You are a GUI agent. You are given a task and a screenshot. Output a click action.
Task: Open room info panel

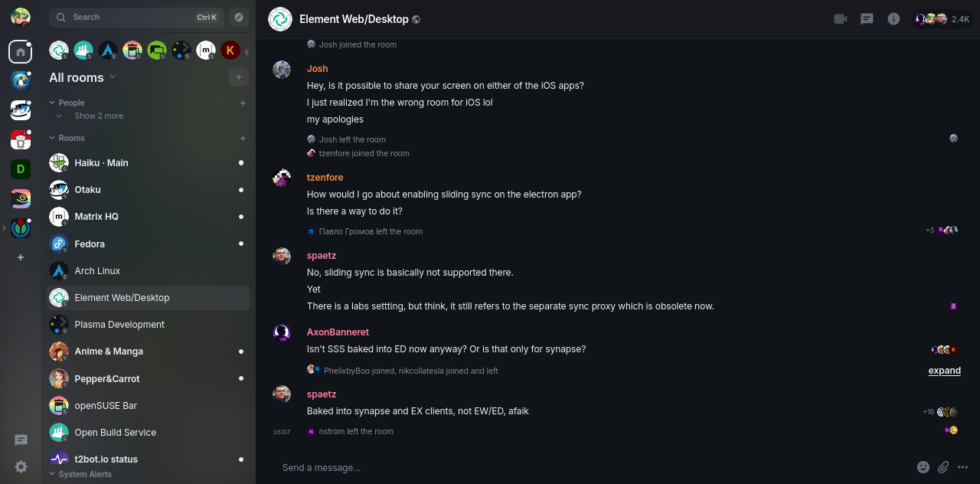(893, 19)
